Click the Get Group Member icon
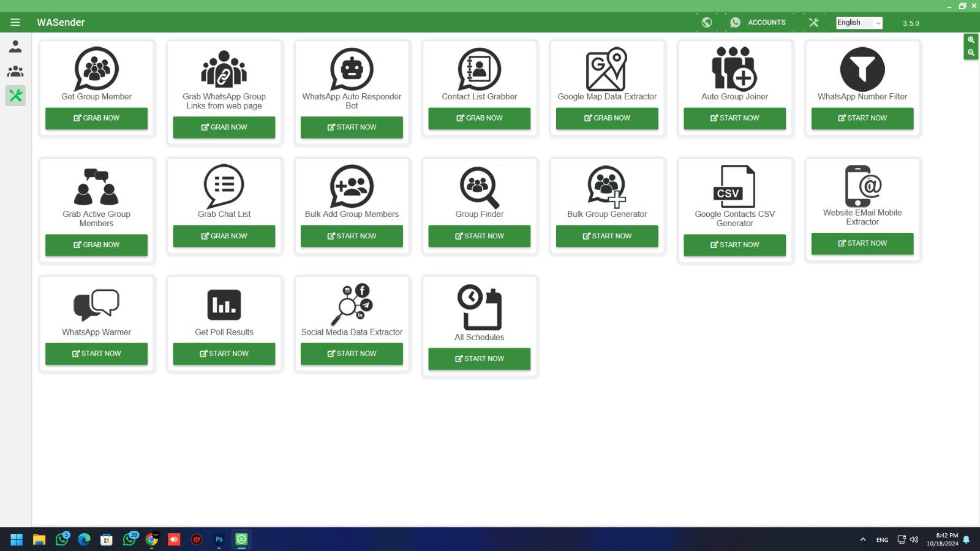The height and width of the screenshot is (551, 980). click(x=97, y=69)
